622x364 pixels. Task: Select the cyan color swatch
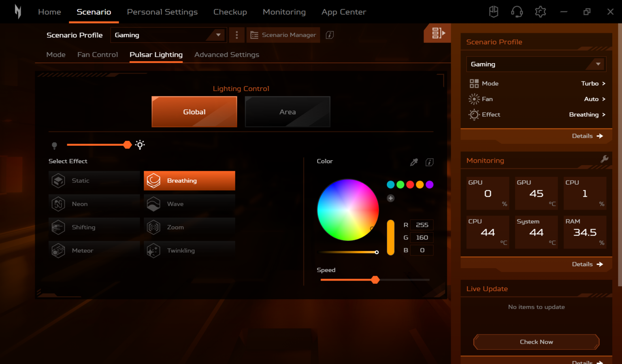point(390,185)
